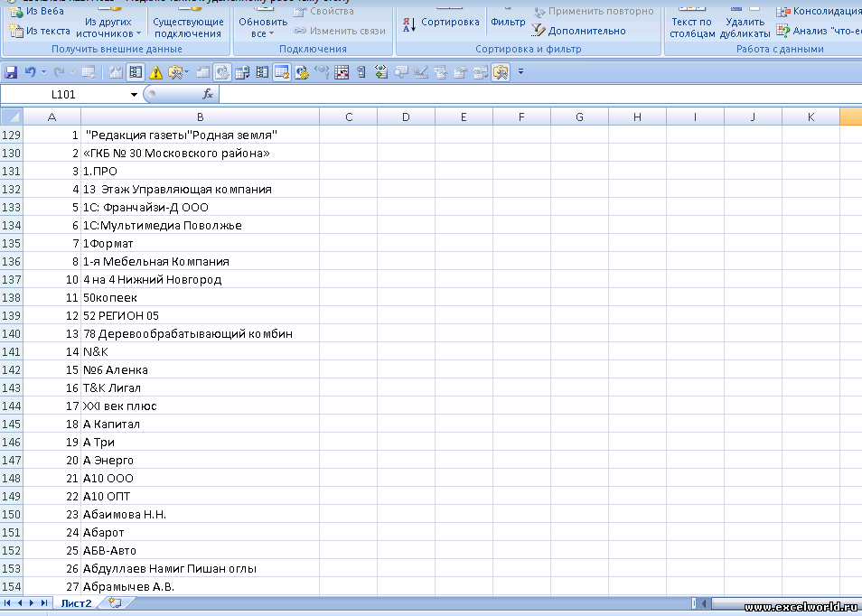The image size is (862, 616).
Task: Click cell '13 Этаж Управляющая компания'
Action: tap(200, 189)
